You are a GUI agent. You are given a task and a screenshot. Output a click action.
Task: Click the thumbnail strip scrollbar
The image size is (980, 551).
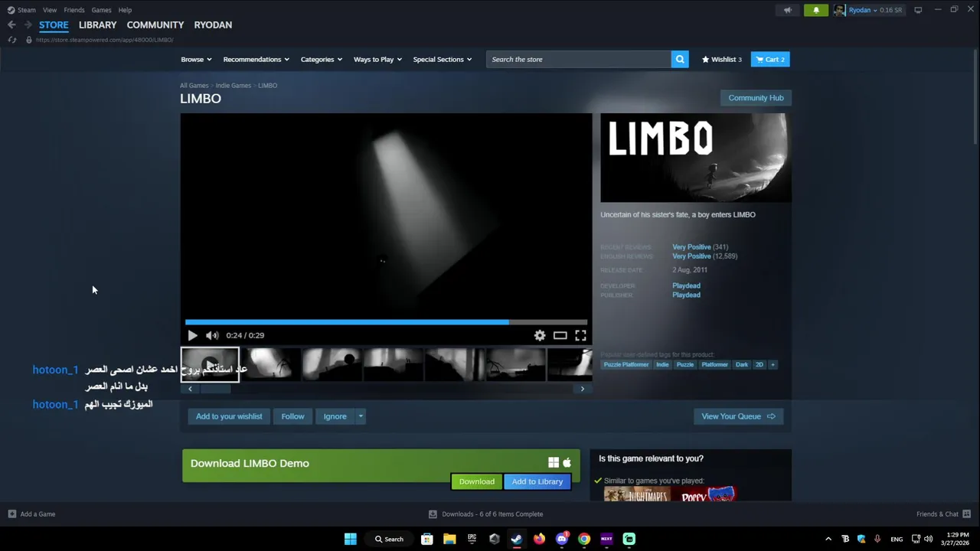pyautogui.click(x=214, y=389)
